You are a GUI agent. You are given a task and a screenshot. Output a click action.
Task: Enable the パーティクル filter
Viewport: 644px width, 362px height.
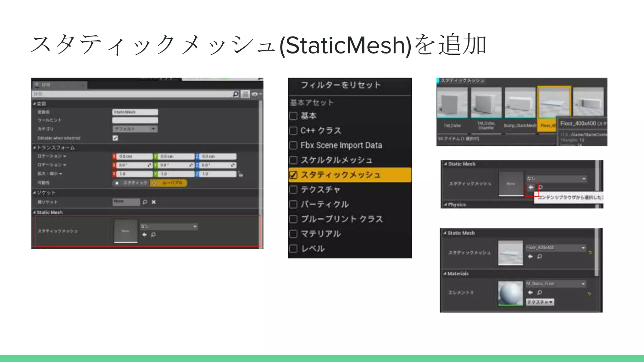tap(293, 205)
